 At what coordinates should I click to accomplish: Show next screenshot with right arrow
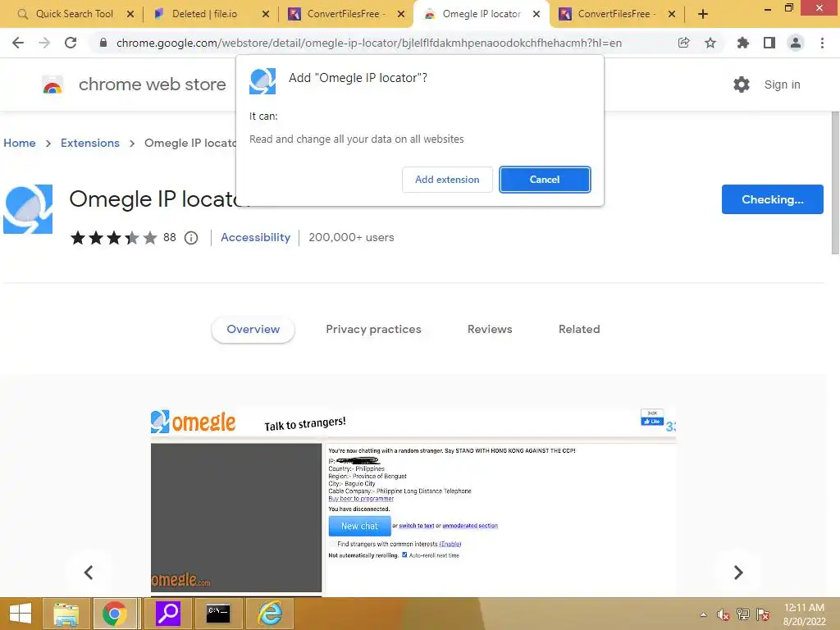738,572
